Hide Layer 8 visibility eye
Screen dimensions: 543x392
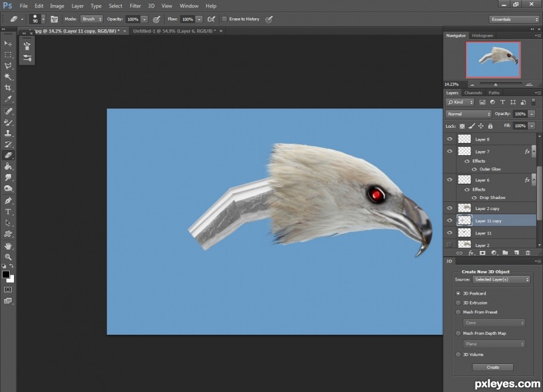click(449, 139)
